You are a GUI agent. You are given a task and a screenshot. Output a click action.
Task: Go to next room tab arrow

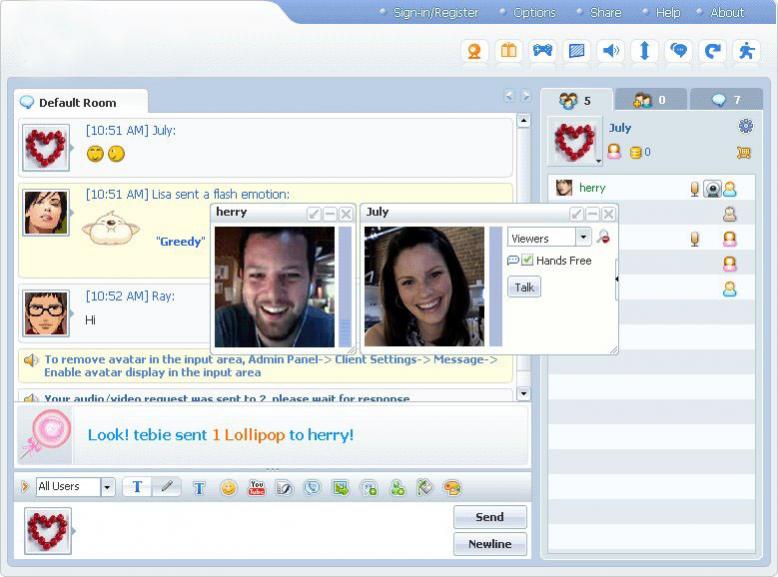pyautogui.click(x=525, y=96)
